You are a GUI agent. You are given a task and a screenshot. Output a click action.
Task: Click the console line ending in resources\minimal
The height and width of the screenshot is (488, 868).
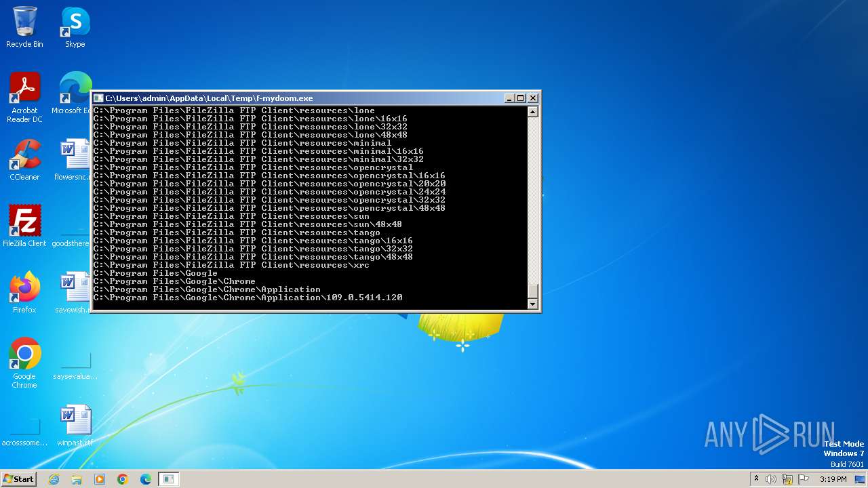pos(242,143)
